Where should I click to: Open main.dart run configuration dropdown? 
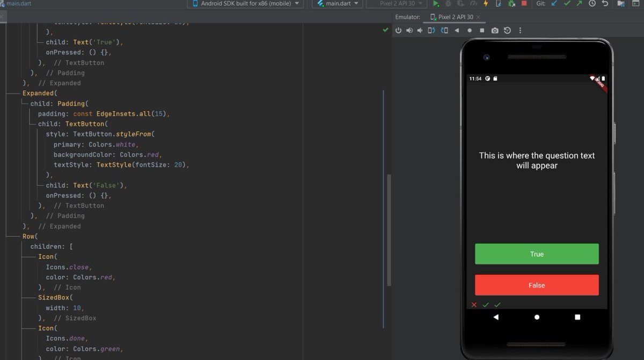(338, 3)
